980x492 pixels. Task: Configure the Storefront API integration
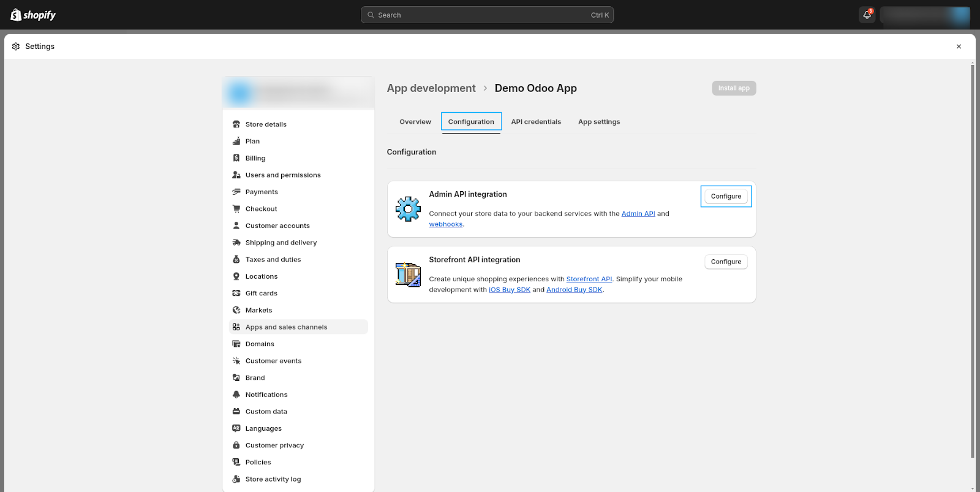(726, 262)
